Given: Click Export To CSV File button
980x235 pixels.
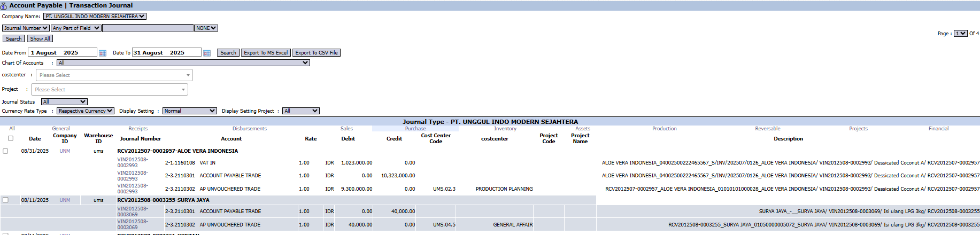Looking at the screenshot, I should point(317,53).
